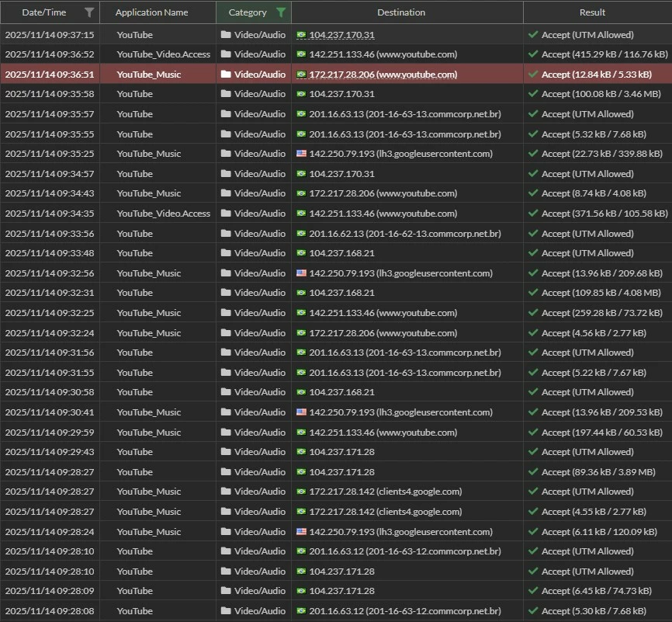Click the green checkmark in the 09:36:51 row

[533, 75]
